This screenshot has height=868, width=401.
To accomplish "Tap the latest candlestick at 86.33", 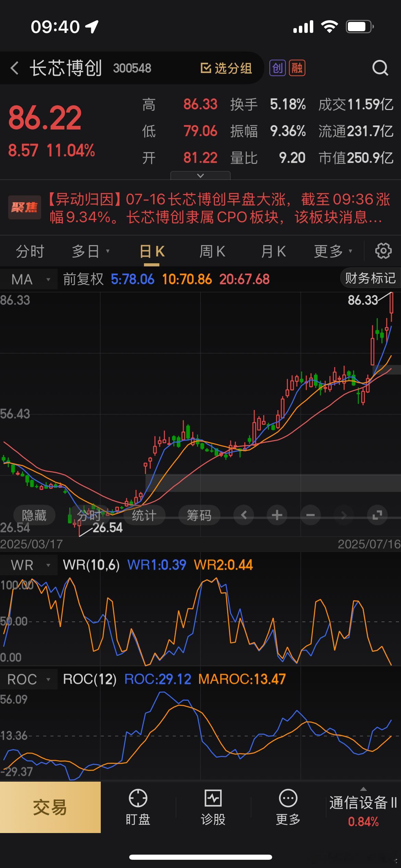I will coord(391,306).
